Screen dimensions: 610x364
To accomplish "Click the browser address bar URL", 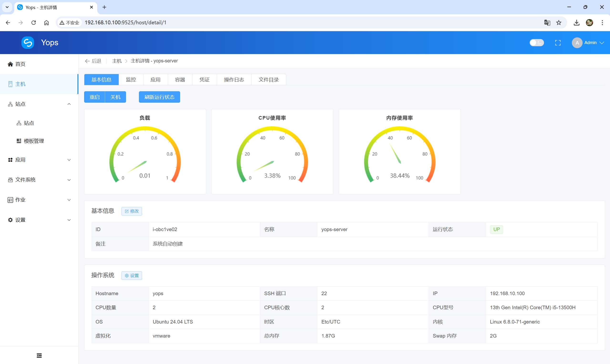I will coord(125,23).
